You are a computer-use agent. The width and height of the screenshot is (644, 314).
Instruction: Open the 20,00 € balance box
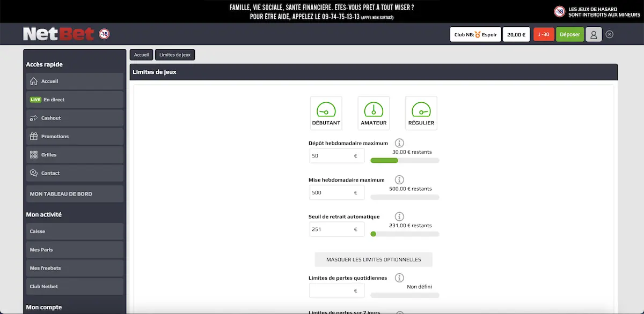point(516,34)
